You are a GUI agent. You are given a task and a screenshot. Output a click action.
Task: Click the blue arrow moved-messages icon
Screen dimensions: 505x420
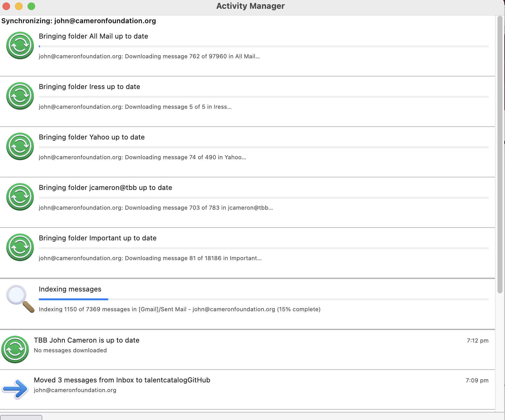tap(15, 389)
